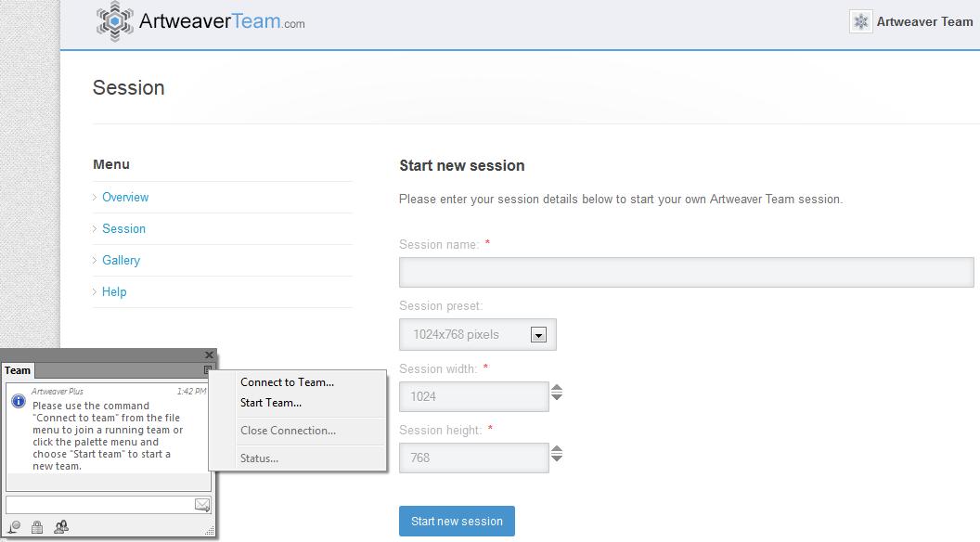Screen dimensions: 980x542
Task: Open the Overview menu link
Action: tap(125, 198)
